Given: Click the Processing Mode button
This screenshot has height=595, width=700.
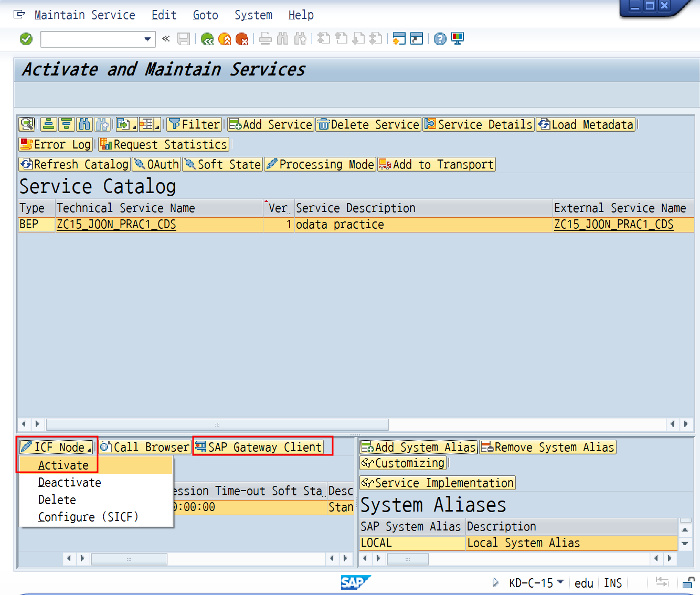Looking at the screenshot, I should coord(320,164).
